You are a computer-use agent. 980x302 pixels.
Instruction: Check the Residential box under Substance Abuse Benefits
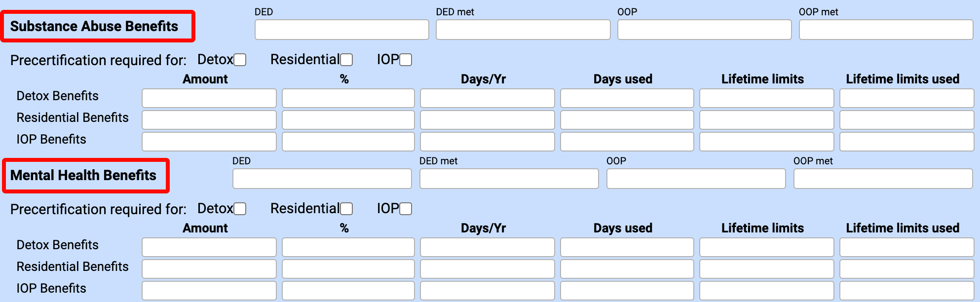[x=347, y=59]
